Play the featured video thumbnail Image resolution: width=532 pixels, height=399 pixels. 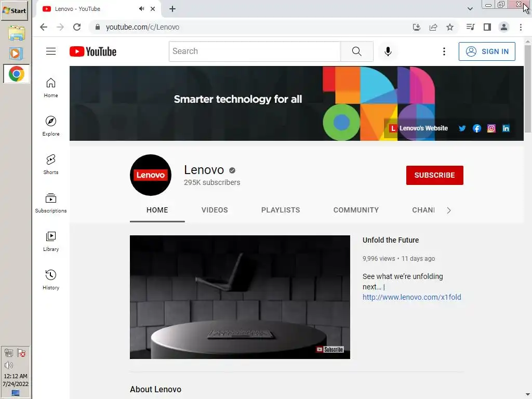(x=240, y=297)
